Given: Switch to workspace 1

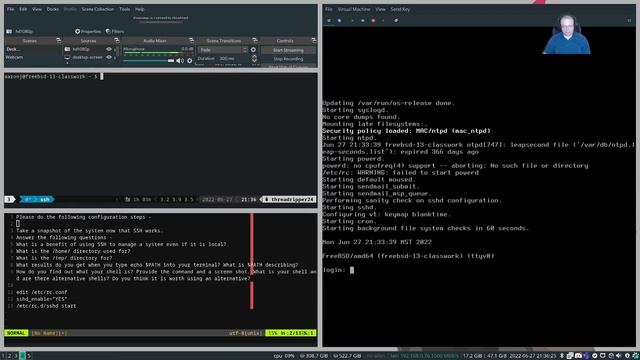Looking at the screenshot, I should tap(4, 356).
